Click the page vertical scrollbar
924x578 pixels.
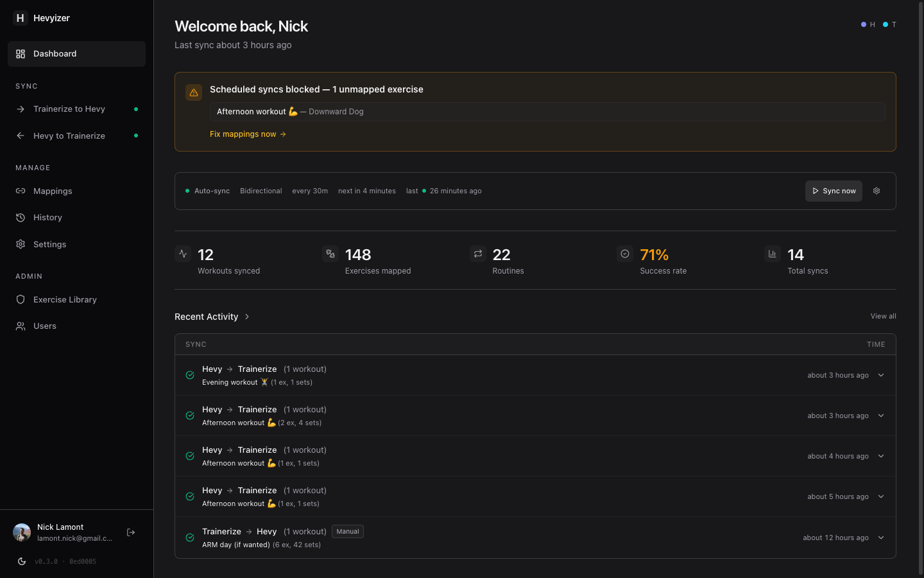tap(921, 289)
